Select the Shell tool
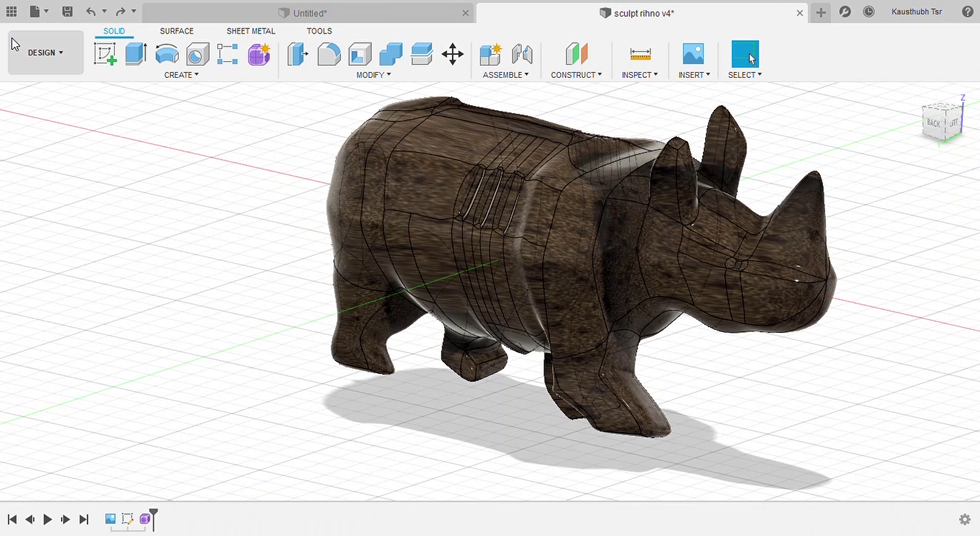This screenshot has width=980, height=536. click(x=360, y=54)
